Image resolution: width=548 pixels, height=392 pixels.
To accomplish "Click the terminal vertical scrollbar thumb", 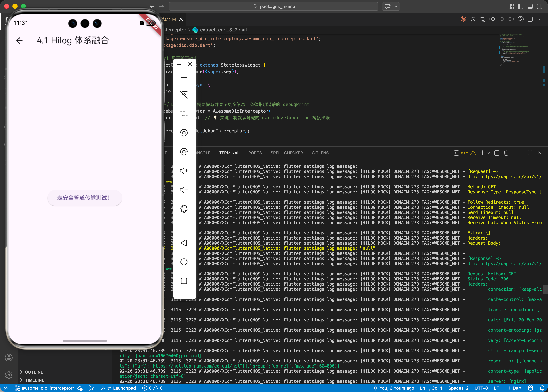I will [545, 290].
